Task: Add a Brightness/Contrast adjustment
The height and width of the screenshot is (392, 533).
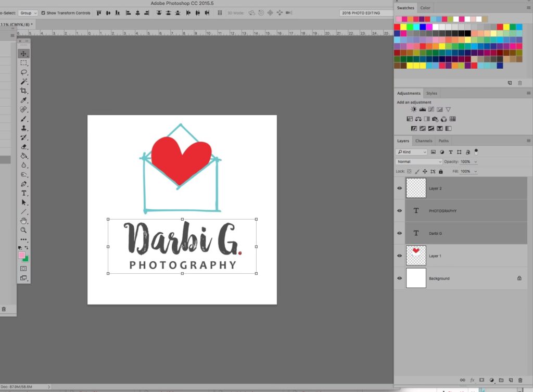Action: [414, 109]
